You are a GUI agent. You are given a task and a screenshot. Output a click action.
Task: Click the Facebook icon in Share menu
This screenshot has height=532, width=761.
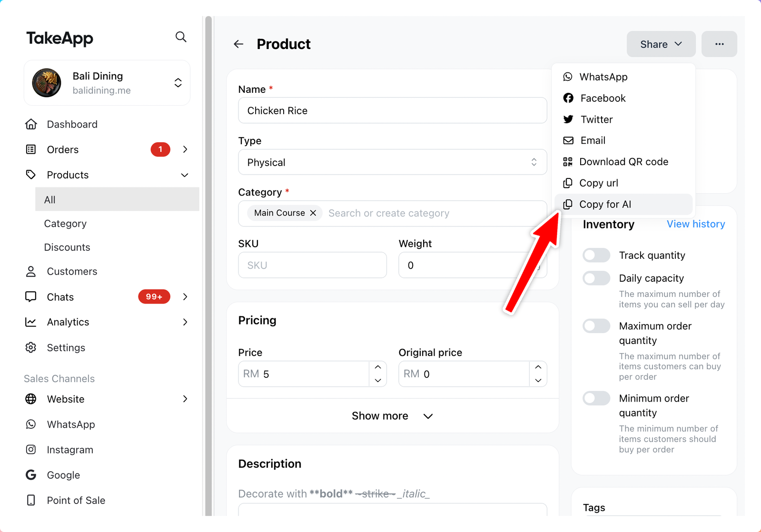point(568,98)
